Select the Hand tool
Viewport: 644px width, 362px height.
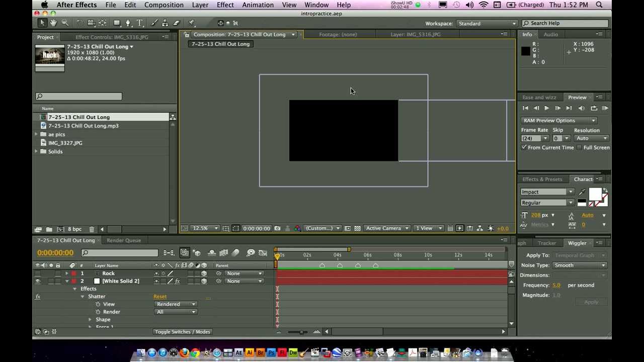pyautogui.click(x=53, y=23)
